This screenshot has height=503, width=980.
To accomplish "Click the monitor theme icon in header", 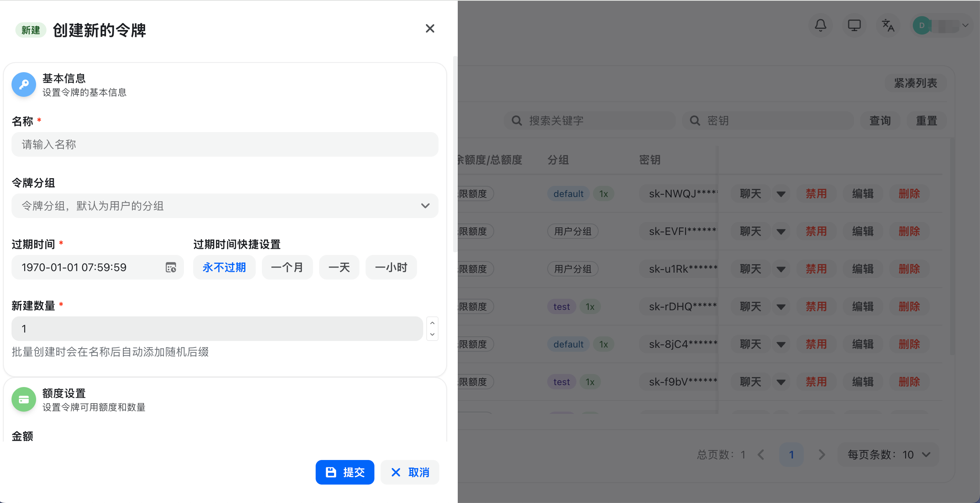I will (x=854, y=25).
